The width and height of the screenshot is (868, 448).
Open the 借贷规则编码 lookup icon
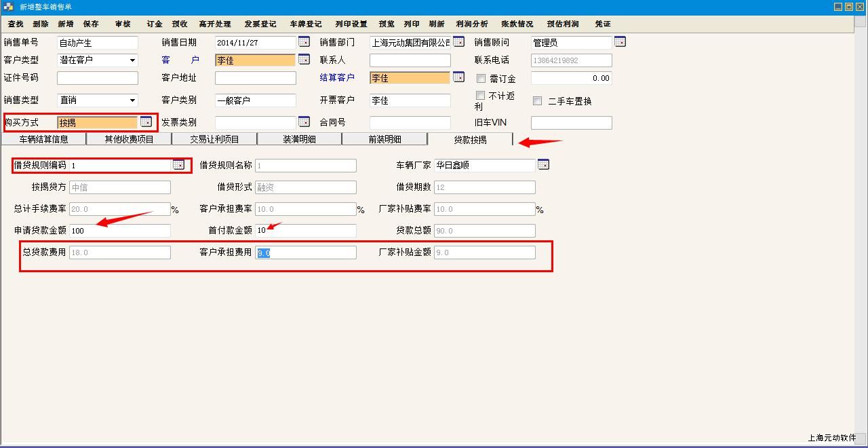(178, 165)
